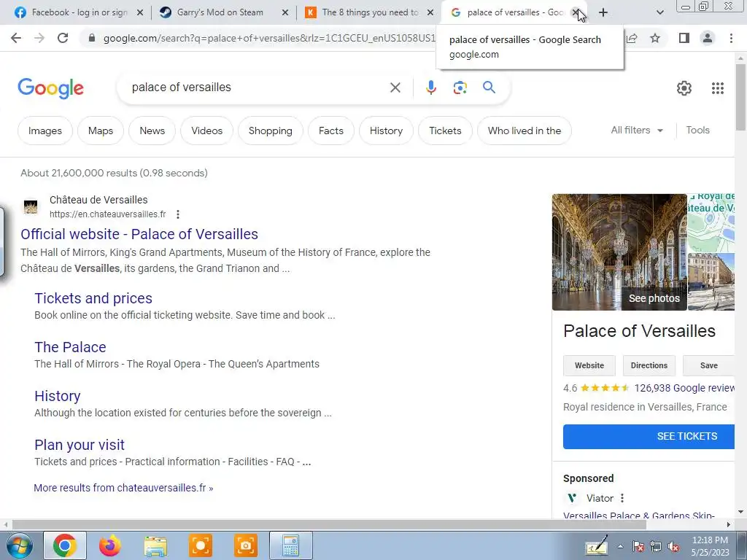Screen dimensions: 747x560
Task: Open the map thumbnail in knowledge panel
Action: pos(711,222)
